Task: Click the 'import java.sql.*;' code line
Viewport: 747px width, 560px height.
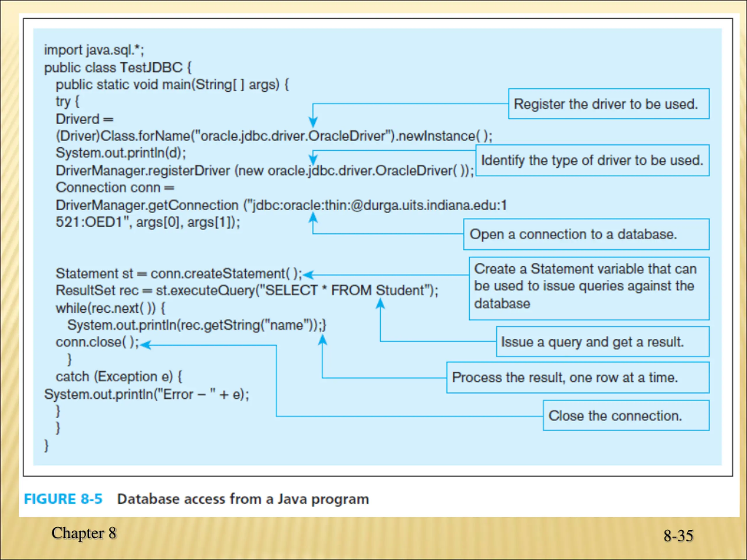Action: [x=94, y=50]
